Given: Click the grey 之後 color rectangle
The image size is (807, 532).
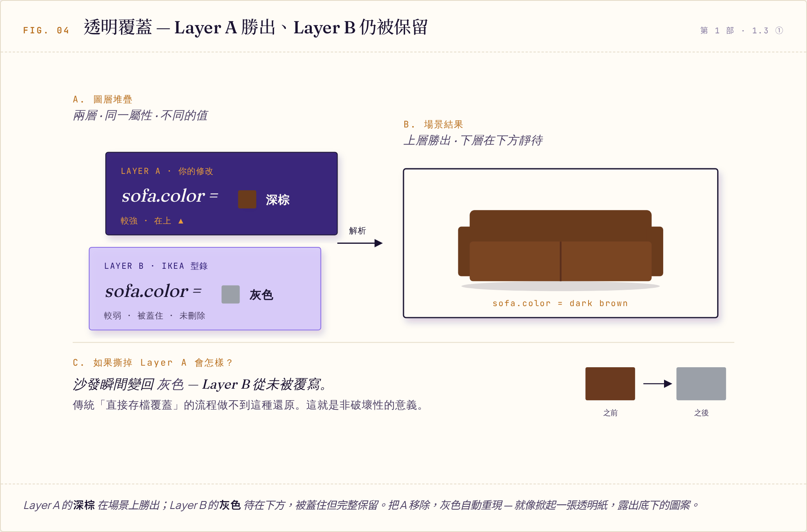Looking at the screenshot, I should pyautogui.click(x=701, y=384).
